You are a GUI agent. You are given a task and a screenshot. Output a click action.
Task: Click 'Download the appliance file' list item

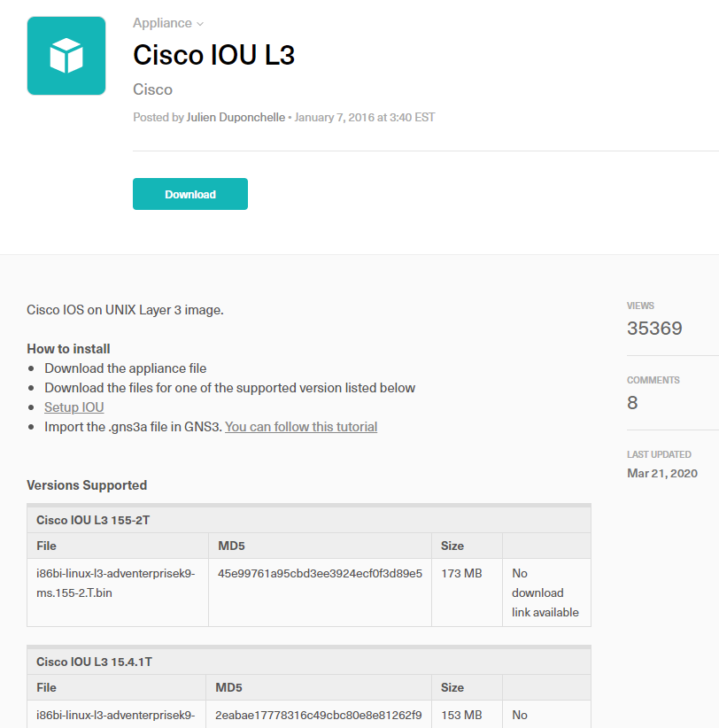tap(126, 368)
